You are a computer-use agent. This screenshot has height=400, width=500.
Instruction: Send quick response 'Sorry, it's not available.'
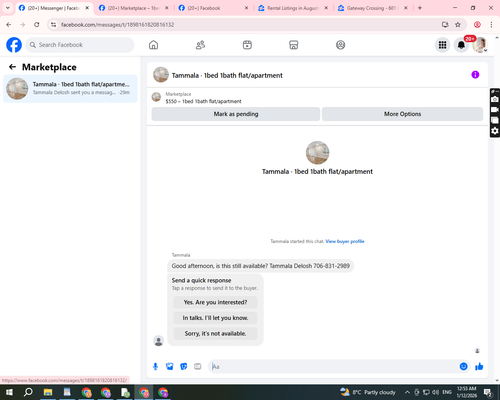(x=215, y=333)
